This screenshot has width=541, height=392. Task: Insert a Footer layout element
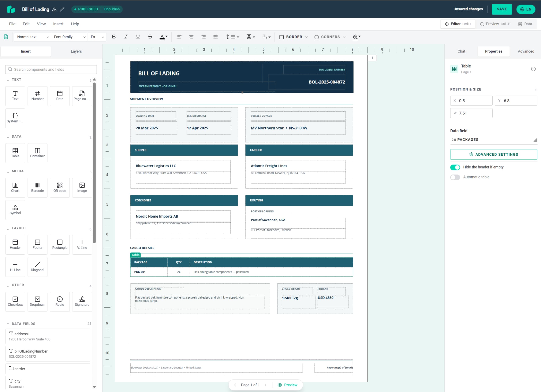[37, 245]
